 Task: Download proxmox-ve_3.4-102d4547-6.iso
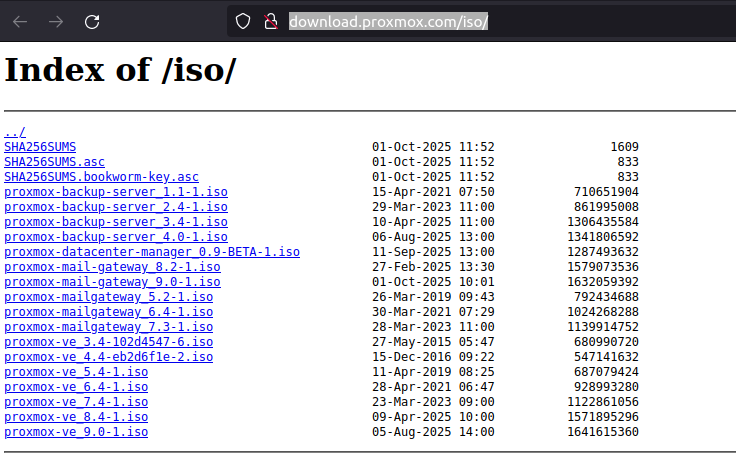(108, 342)
